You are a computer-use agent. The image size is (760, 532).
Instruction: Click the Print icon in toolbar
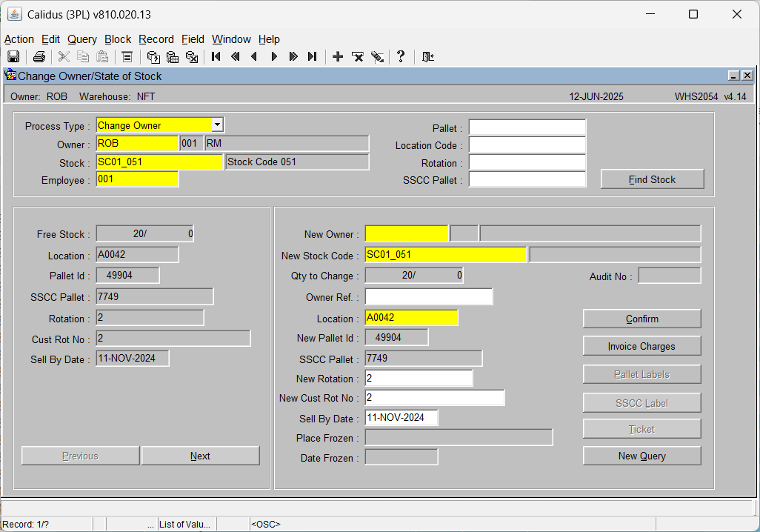(39, 57)
